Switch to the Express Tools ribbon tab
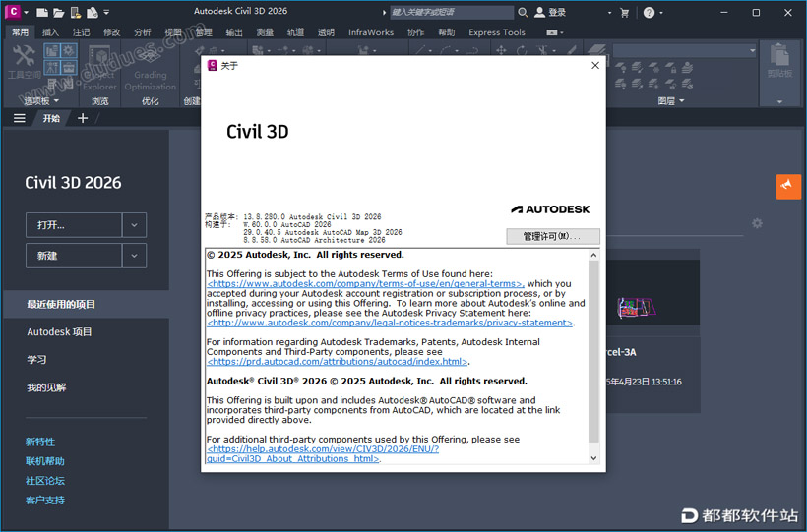 (497, 32)
